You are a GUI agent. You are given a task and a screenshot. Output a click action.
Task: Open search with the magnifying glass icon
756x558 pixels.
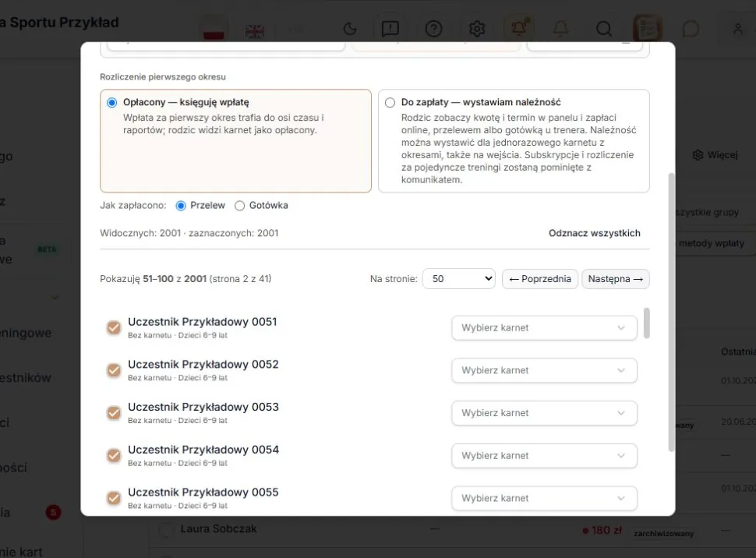(604, 29)
